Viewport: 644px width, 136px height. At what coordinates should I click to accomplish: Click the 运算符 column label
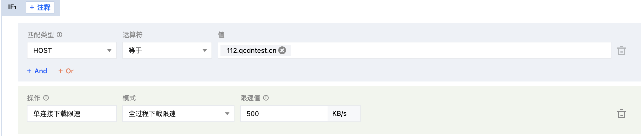132,35
